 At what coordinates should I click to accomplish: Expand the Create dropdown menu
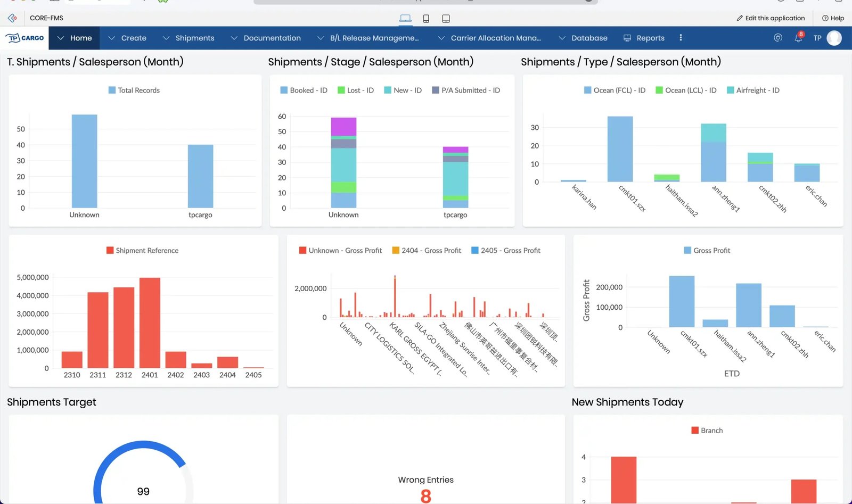[x=127, y=38]
